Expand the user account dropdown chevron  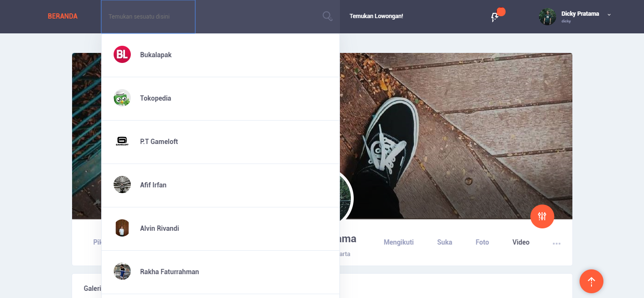[609, 15]
